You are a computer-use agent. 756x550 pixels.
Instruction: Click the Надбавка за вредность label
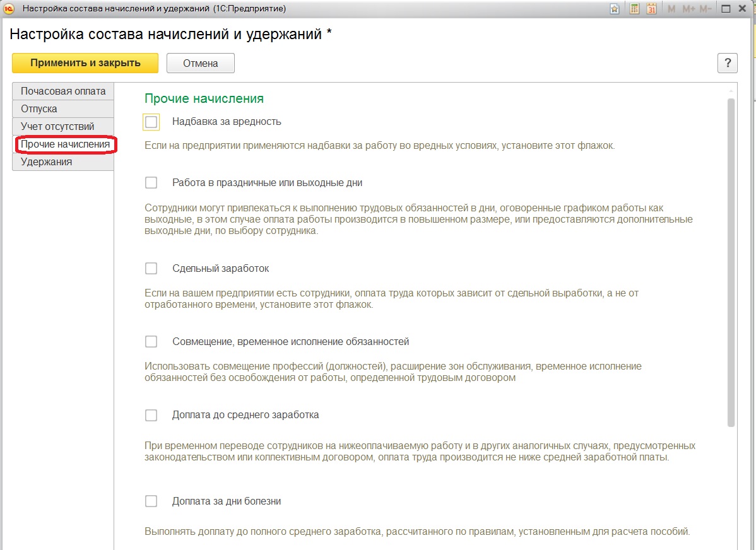pyautogui.click(x=227, y=122)
